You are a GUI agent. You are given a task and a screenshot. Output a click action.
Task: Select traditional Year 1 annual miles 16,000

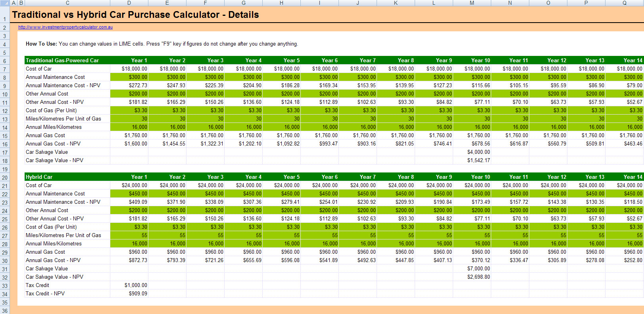click(x=129, y=127)
